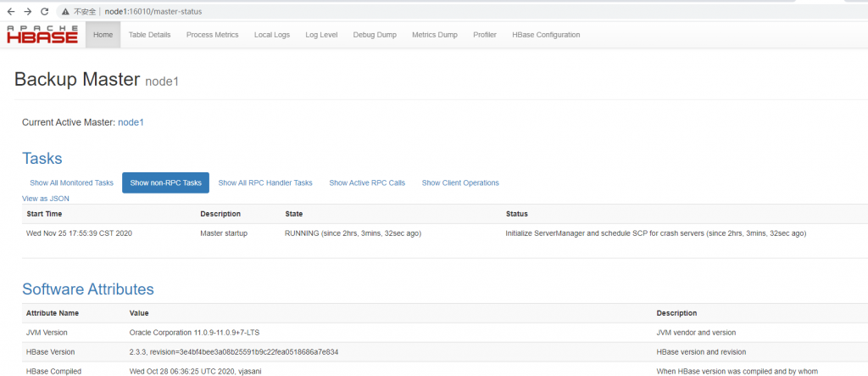
Task: Select Show non-RPC Tasks button
Action: (165, 182)
